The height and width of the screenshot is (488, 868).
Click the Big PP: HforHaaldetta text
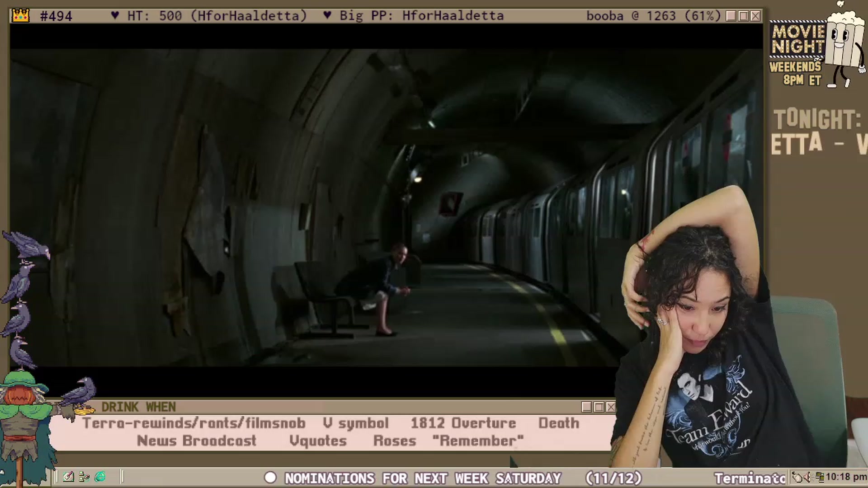[x=421, y=16]
